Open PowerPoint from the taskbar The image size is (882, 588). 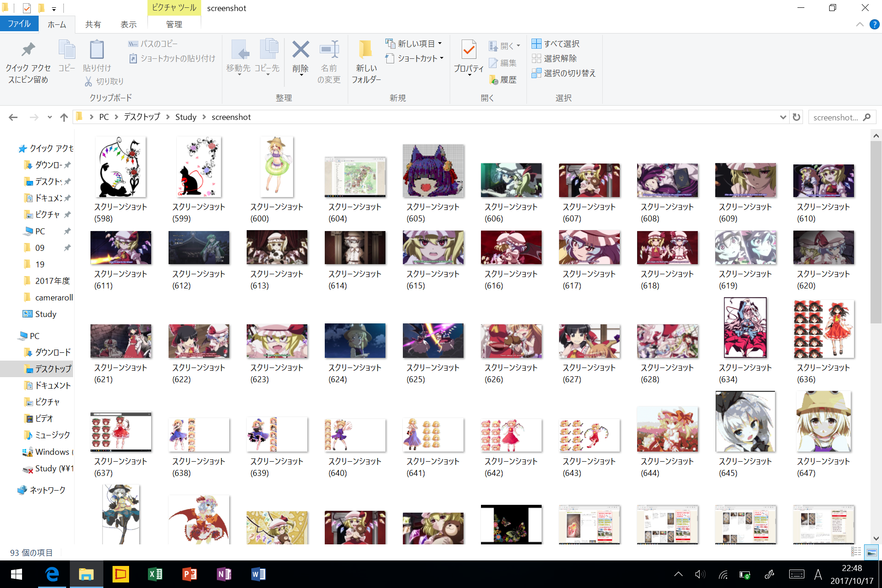190,574
